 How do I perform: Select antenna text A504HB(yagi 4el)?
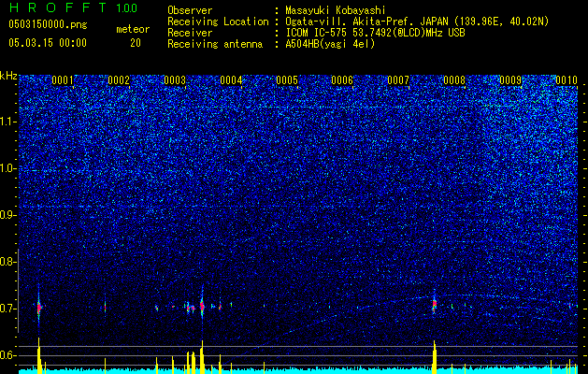point(330,44)
